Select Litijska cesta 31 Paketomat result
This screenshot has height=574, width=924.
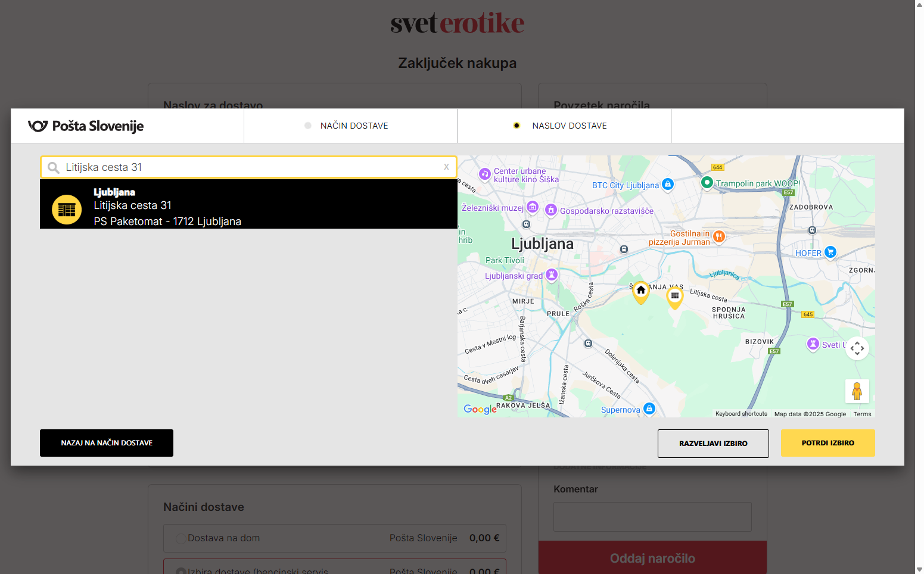pos(248,205)
